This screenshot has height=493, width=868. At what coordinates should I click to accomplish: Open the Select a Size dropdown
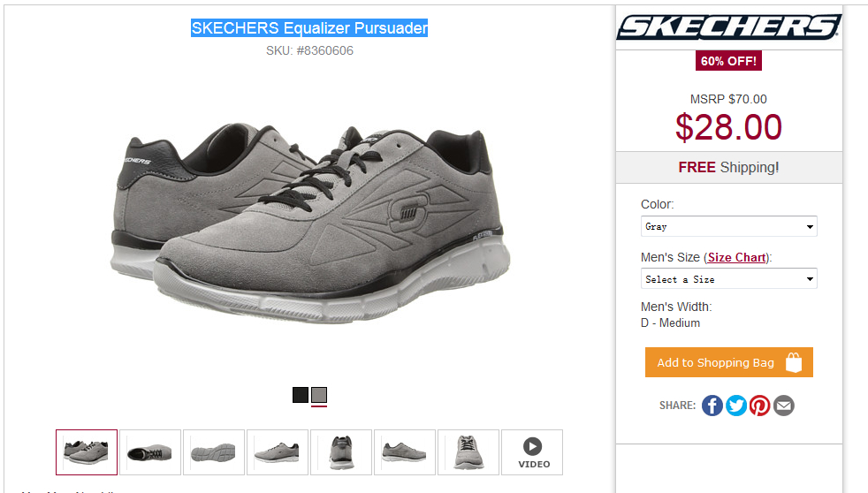click(x=728, y=279)
